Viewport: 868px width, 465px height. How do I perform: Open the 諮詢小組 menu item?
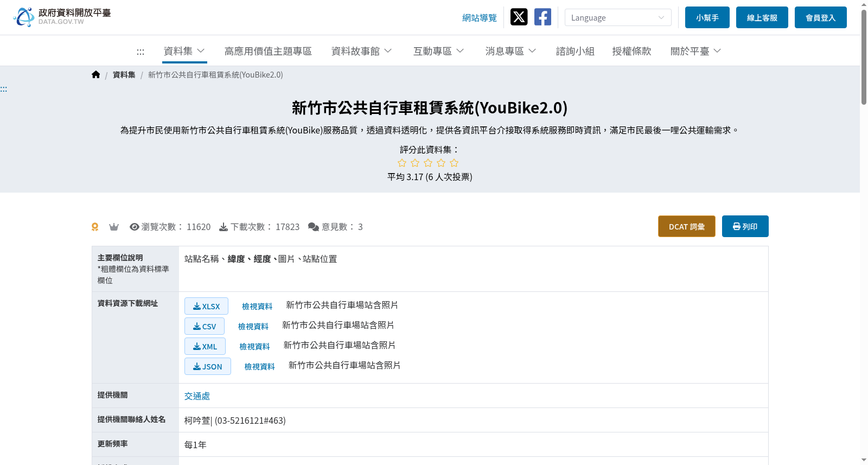(575, 51)
